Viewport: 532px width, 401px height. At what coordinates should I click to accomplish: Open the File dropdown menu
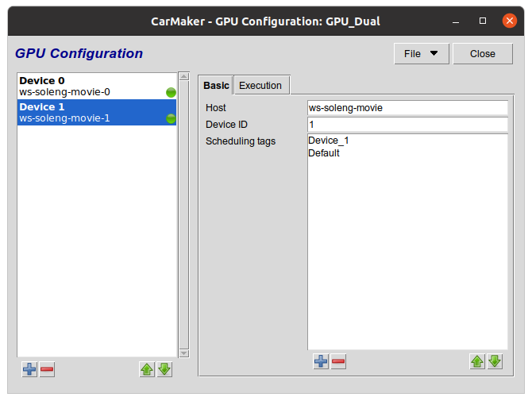point(421,54)
